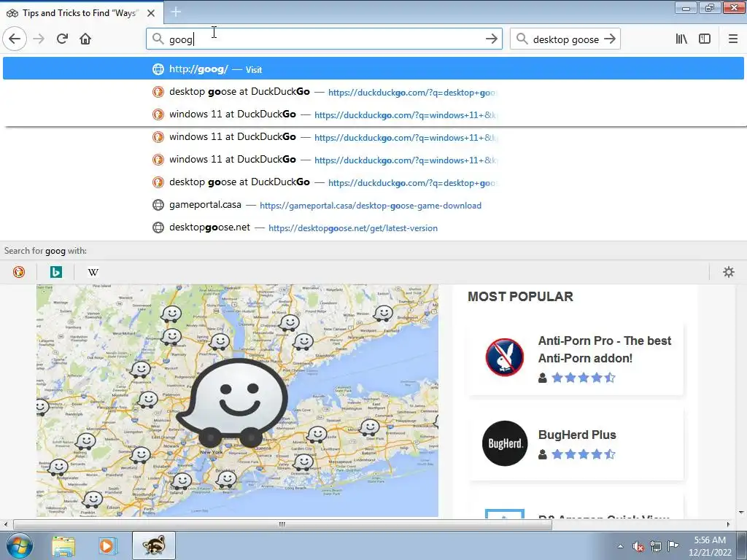Click the vertical scrollbar down arrow

point(741,513)
